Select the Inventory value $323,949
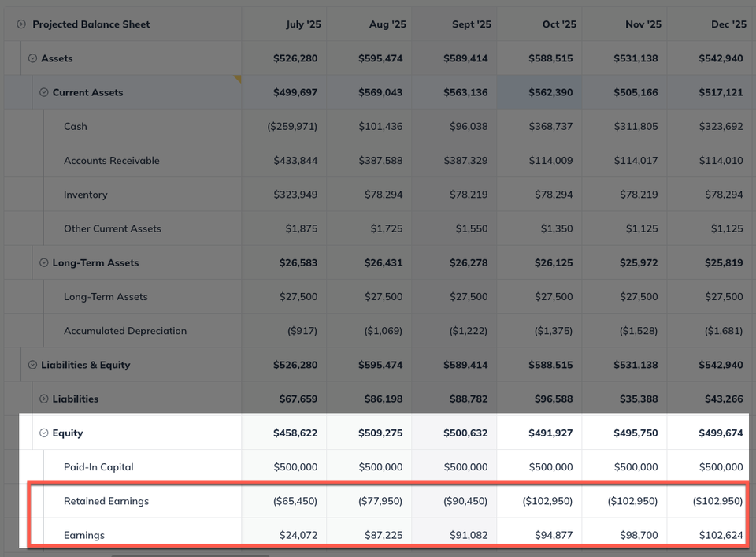 point(295,195)
